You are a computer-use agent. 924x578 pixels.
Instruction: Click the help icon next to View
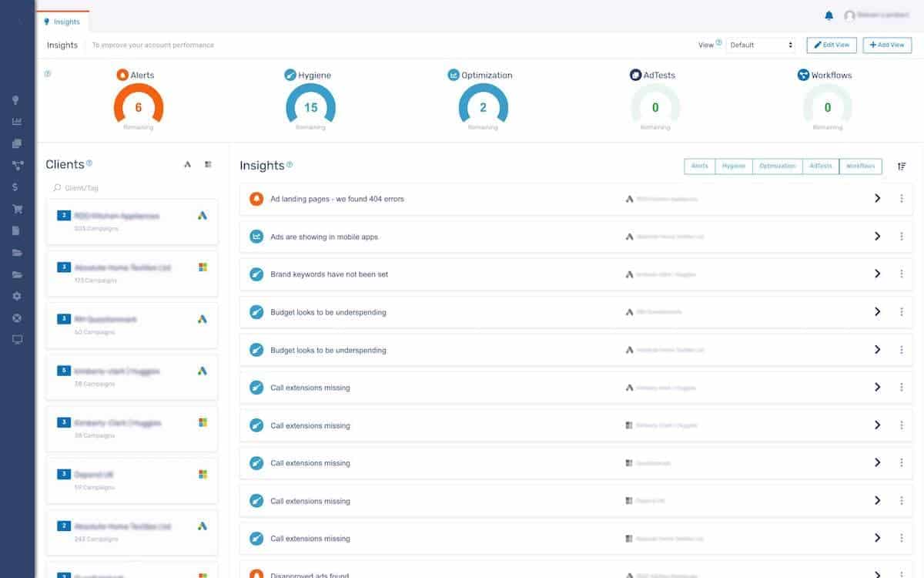point(719,43)
